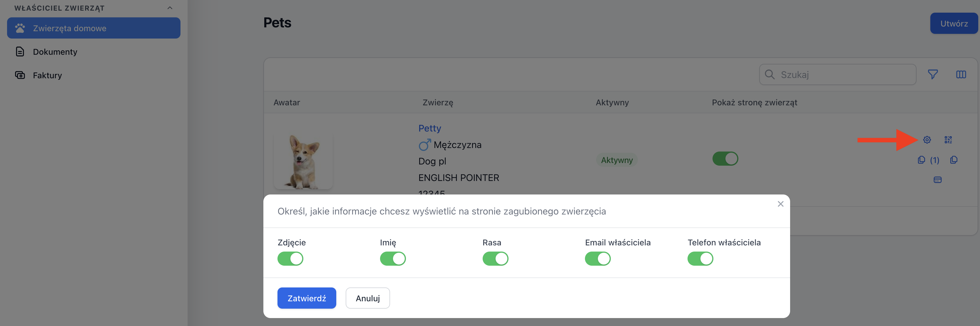Open Zwierzęta domowe menu item

click(x=93, y=28)
